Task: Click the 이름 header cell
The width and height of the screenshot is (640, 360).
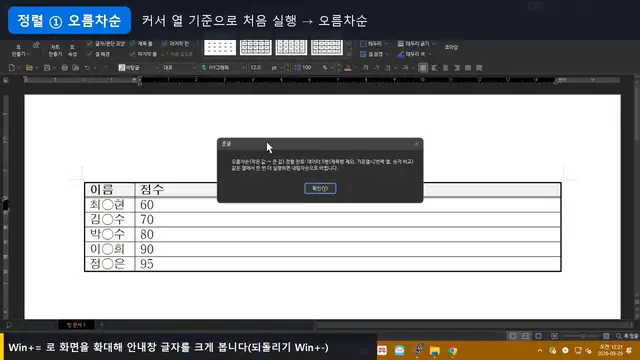Action: 109,189
